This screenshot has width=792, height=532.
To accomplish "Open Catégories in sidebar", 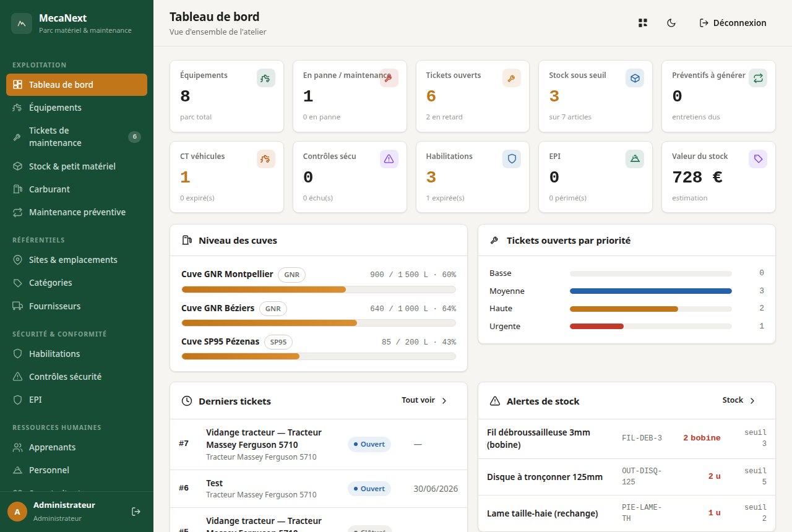I will 77,283.
